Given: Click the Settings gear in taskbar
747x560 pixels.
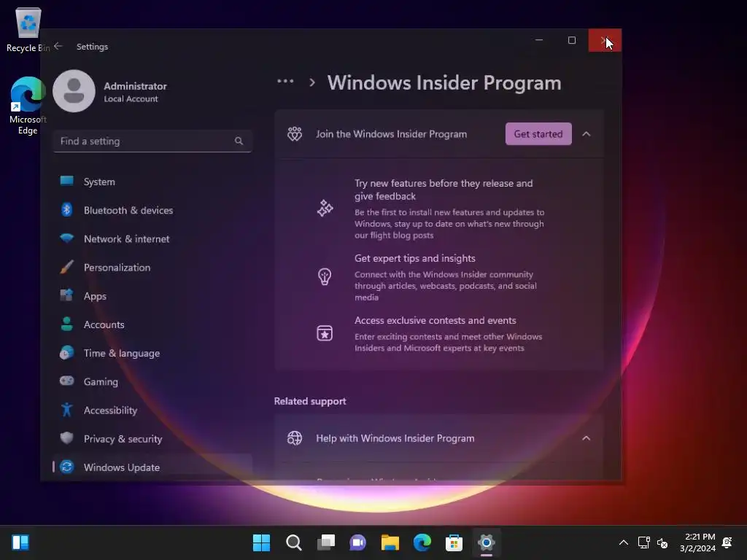Looking at the screenshot, I should pyautogui.click(x=486, y=542).
